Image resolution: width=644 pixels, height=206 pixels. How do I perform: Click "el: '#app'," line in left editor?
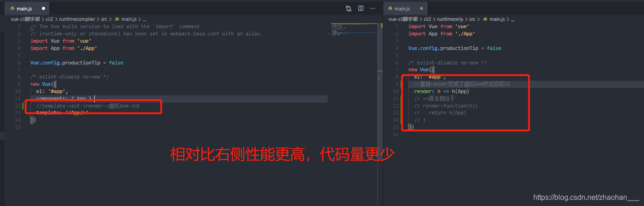pos(52,91)
